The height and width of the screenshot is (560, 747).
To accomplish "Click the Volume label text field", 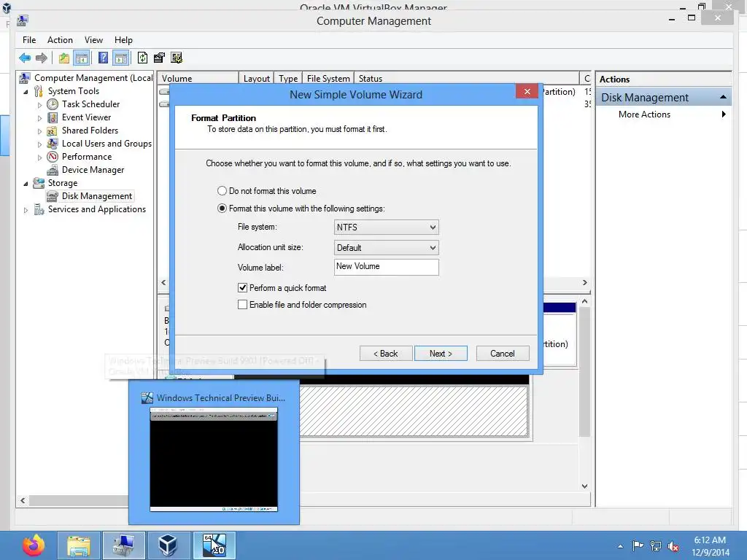I will 387,267.
